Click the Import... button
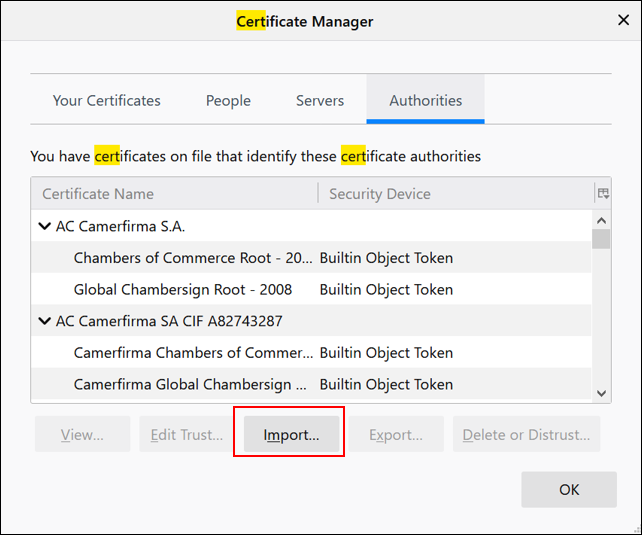 [290, 435]
